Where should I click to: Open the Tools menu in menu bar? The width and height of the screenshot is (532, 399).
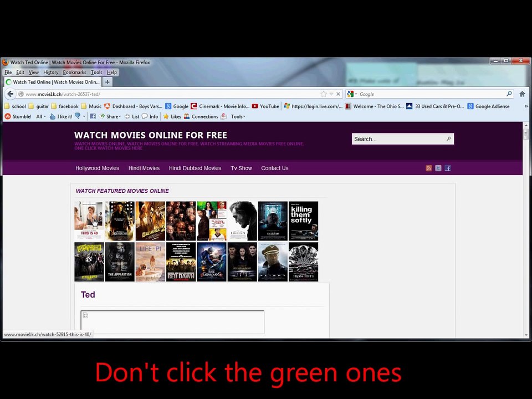coord(96,72)
